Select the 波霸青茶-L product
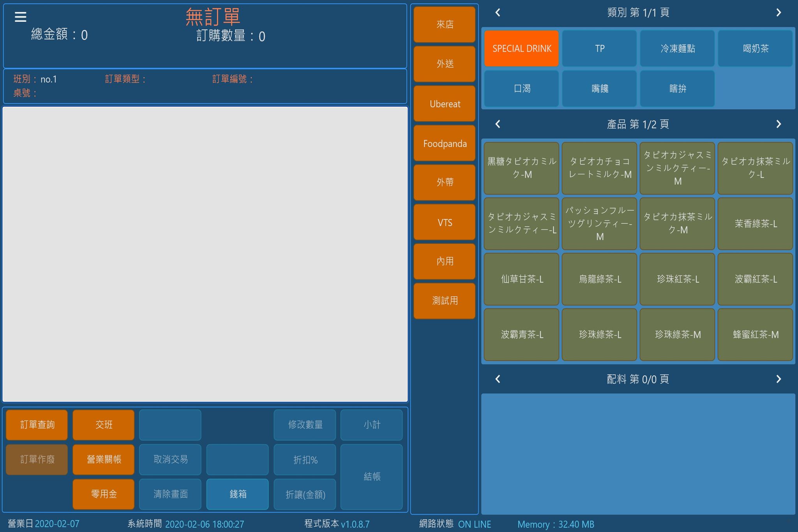Viewport: 798px width, 532px height. click(521, 334)
